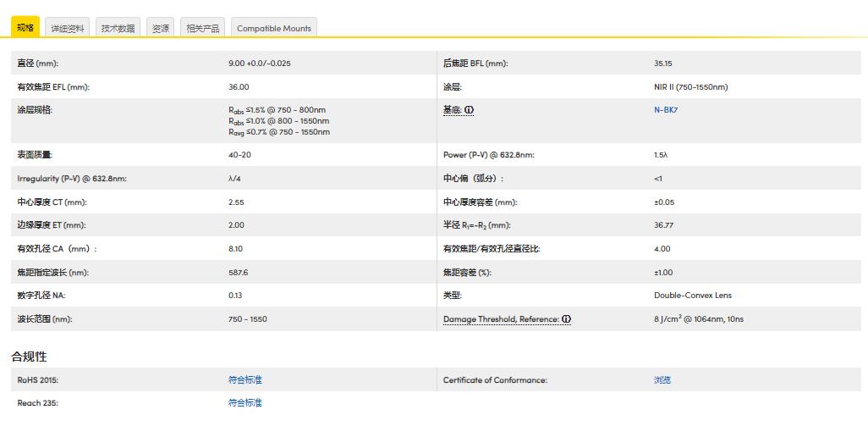The height and width of the screenshot is (437, 868).
Task: Open the 规格 tab
Action: coord(25,27)
